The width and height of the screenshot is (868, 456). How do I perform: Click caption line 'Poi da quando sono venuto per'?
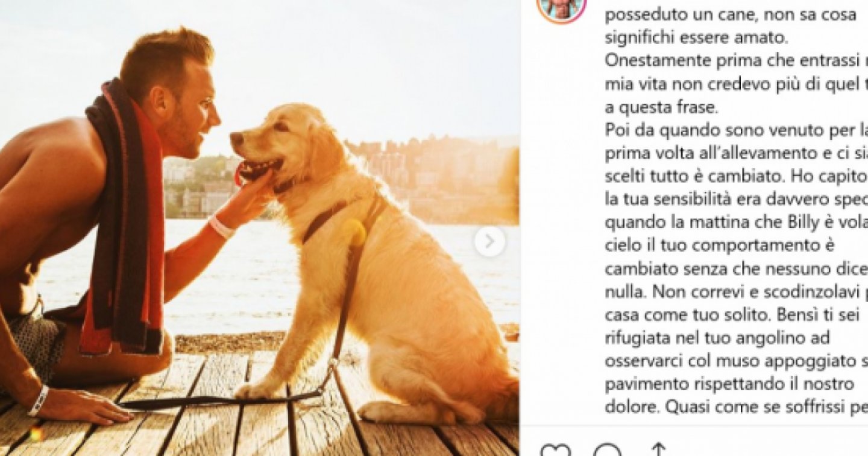(x=736, y=130)
